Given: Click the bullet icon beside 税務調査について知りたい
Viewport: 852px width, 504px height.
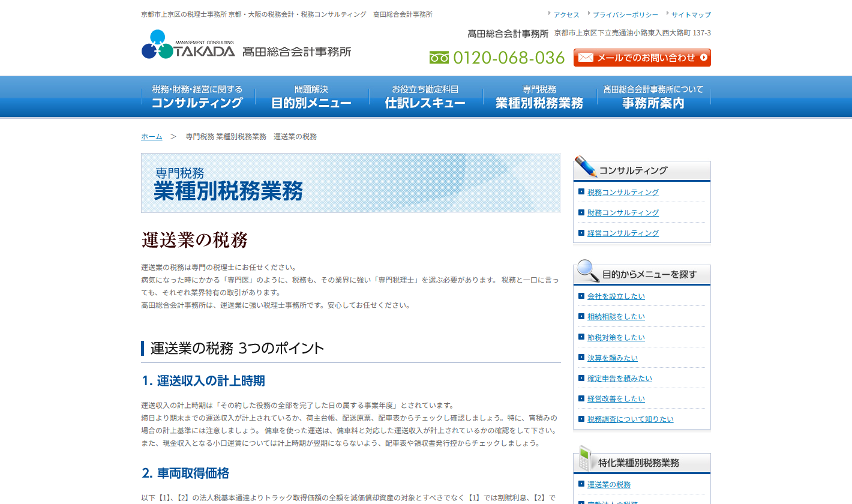Looking at the screenshot, I should click(x=581, y=418).
